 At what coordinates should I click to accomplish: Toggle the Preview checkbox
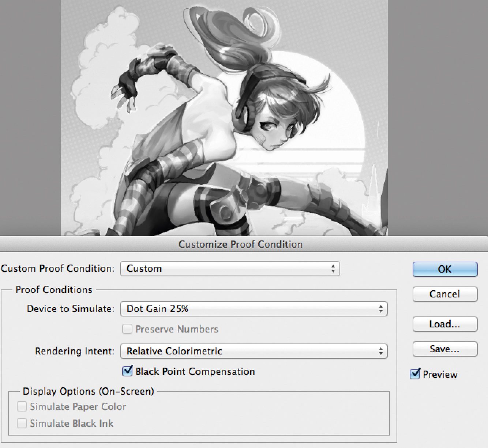pos(415,374)
